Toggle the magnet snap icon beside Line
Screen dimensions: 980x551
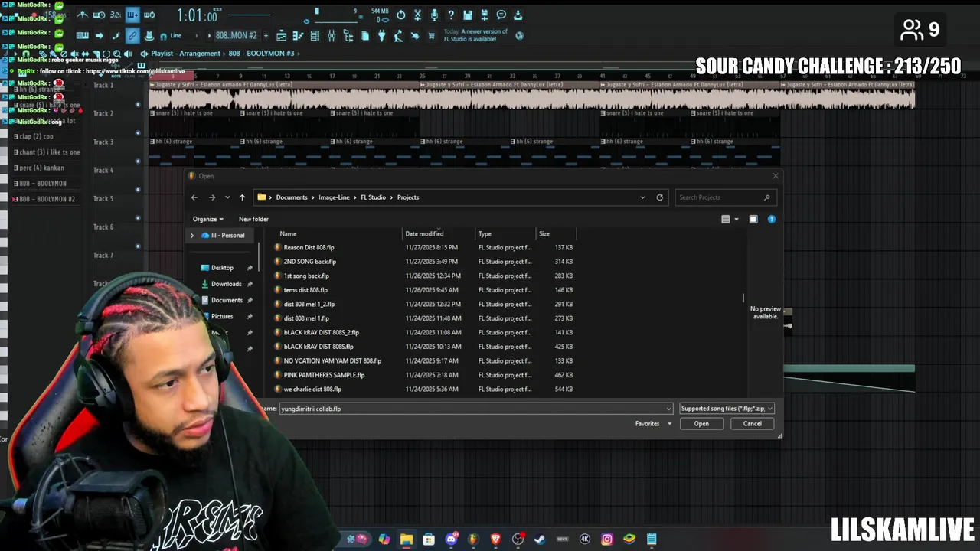tap(163, 35)
